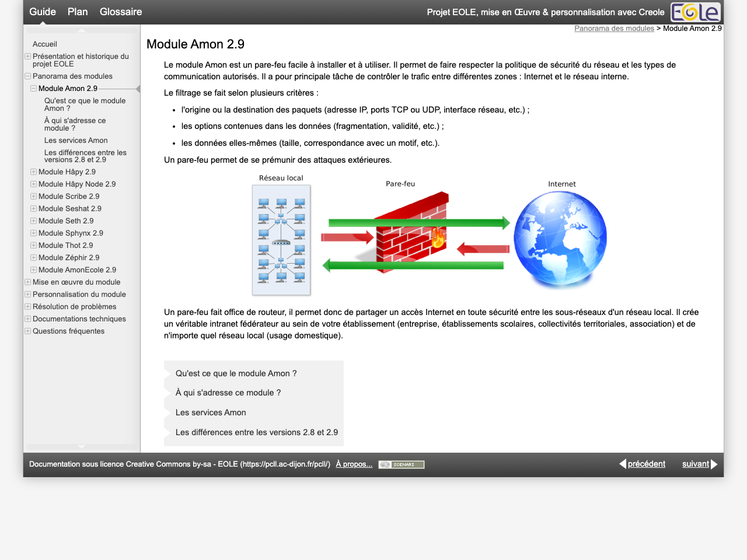Click the Scenari badge icon in footer

[401, 465]
